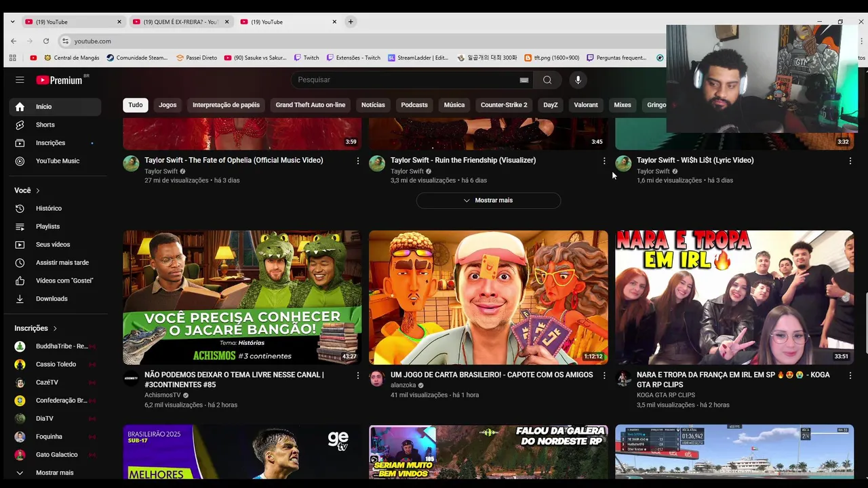
Task: Select the Grand Theft Auto on-line chip
Action: [x=311, y=105]
